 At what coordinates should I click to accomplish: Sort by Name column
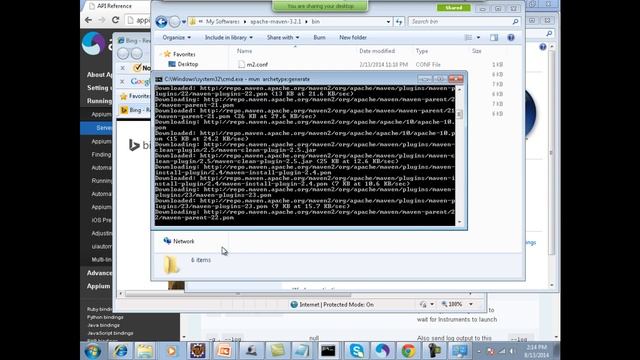click(244, 51)
